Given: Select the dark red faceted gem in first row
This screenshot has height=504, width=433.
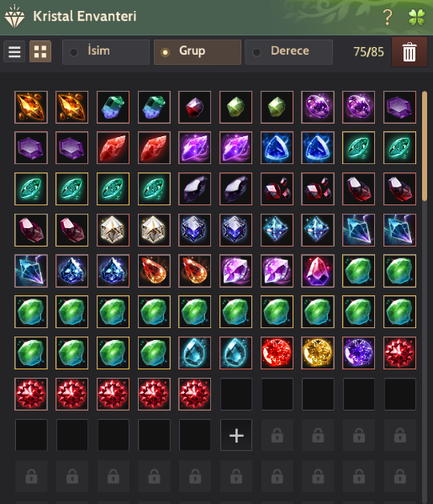Looking at the screenshot, I should point(195,107).
